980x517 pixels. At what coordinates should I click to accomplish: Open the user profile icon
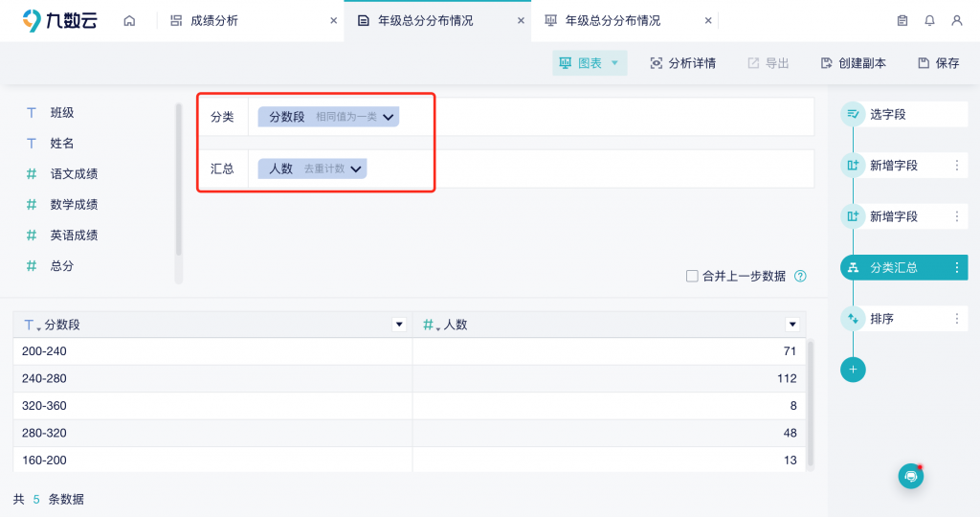pyautogui.click(x=956, y=21)
